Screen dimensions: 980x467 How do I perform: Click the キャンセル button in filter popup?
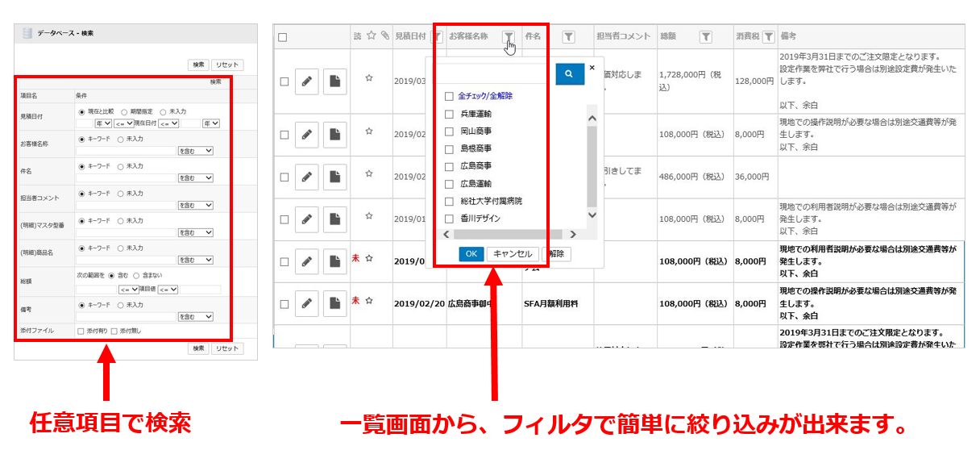pos(513,253)
